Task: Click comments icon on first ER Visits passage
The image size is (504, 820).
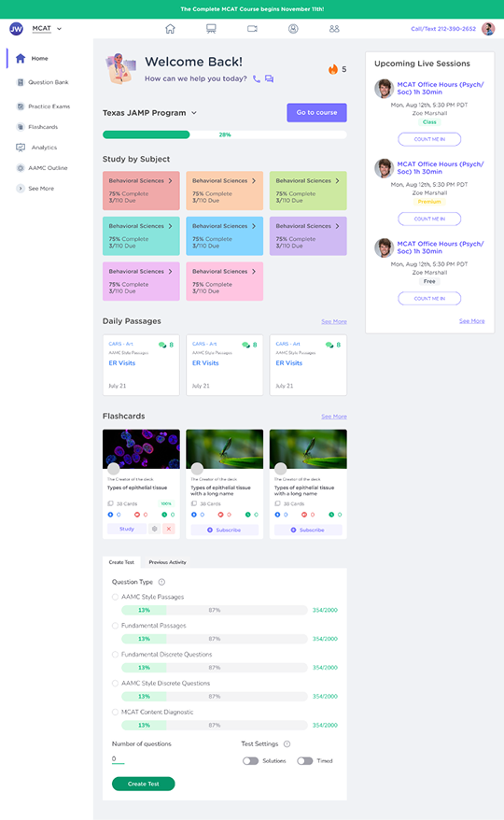Action: click(162, 345)
